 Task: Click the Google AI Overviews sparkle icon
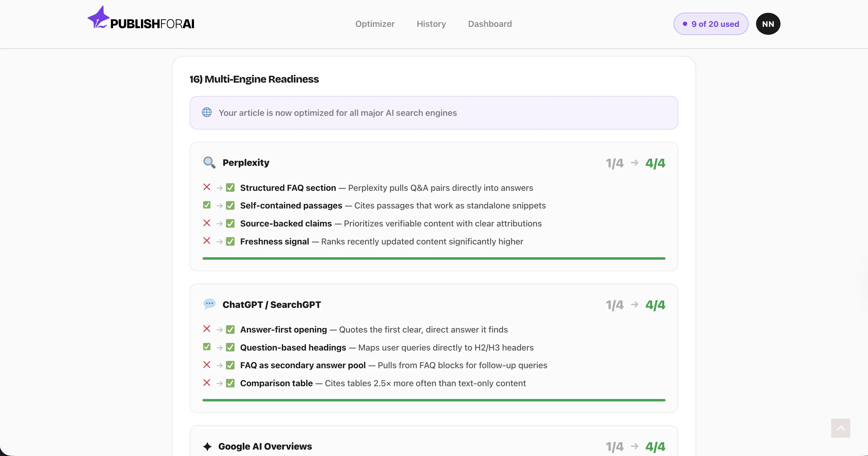coord(207,446)
